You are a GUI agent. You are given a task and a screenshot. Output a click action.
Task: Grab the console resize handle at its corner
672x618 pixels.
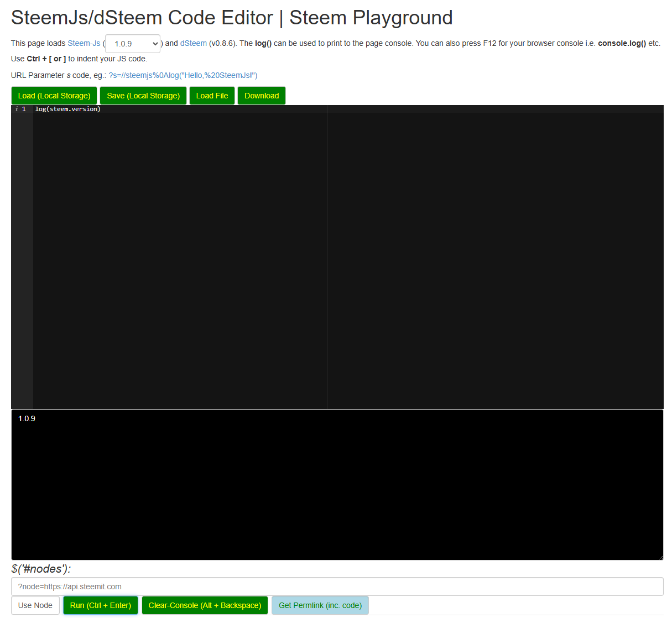[660, 557]
